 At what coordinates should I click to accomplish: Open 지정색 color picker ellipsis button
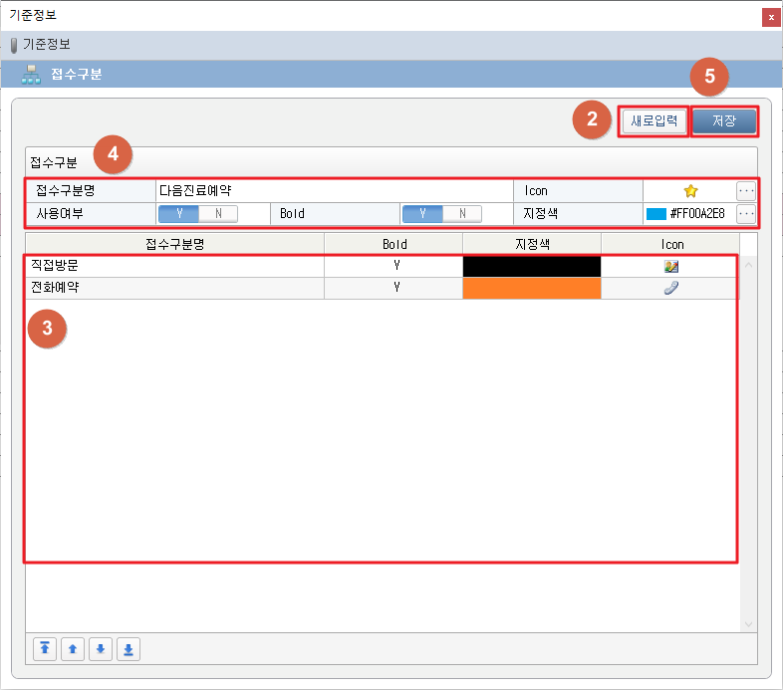point(746,213)
